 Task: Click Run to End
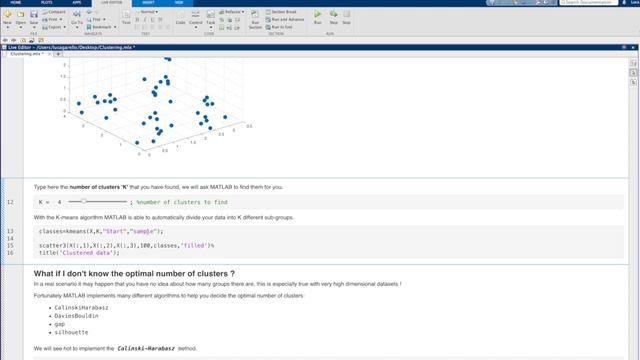click(279, 27)
